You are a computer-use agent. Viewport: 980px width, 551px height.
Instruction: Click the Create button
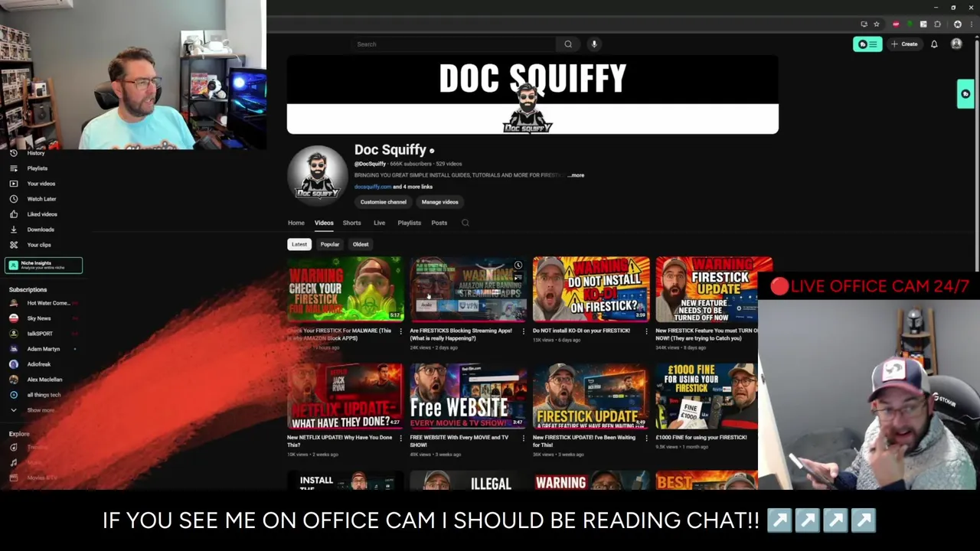coord(904,44)
